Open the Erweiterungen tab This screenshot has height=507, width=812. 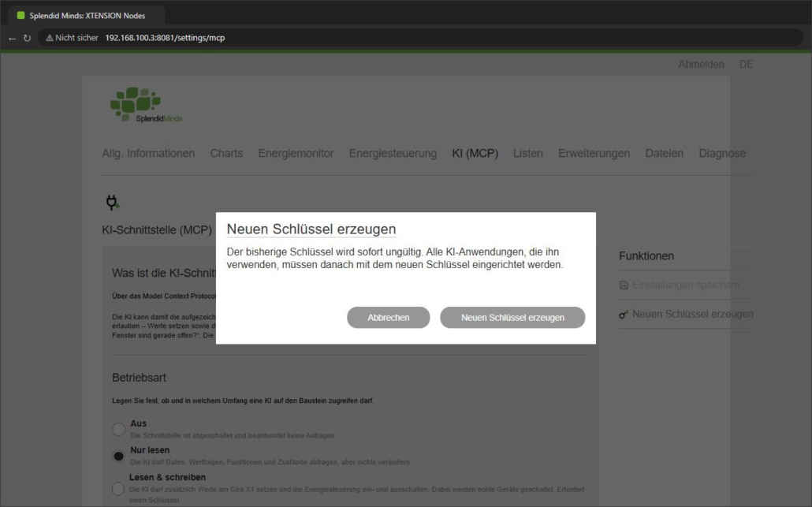594,153
